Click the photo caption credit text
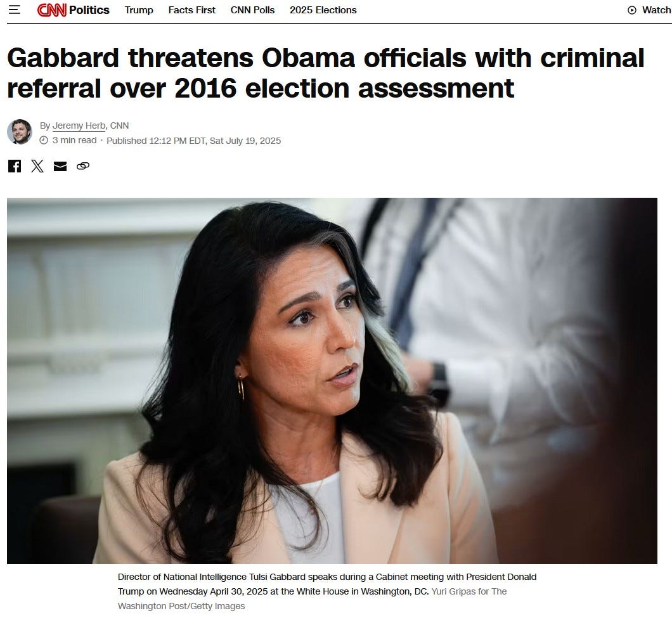 tap(312, 599)
